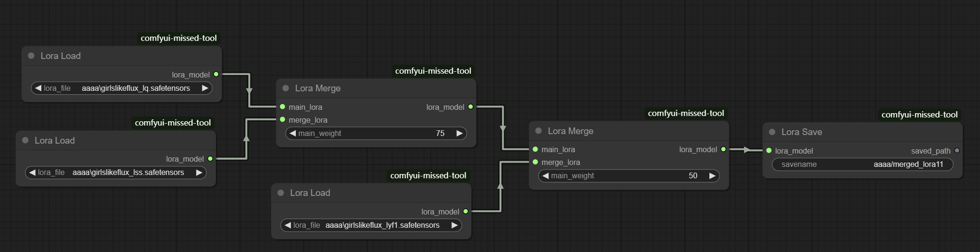The width and height of the screenshot is (980, 252).
Task: Click previous arrow on girlslikeflux_lyf1 lora_file
Action: [x=288, y=225]
